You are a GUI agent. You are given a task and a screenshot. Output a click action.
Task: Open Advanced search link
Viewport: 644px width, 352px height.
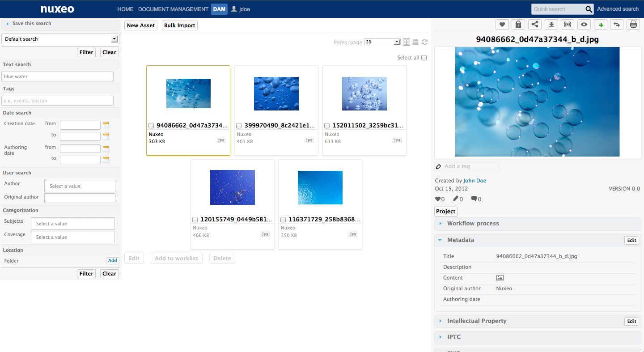pos(618,9)
